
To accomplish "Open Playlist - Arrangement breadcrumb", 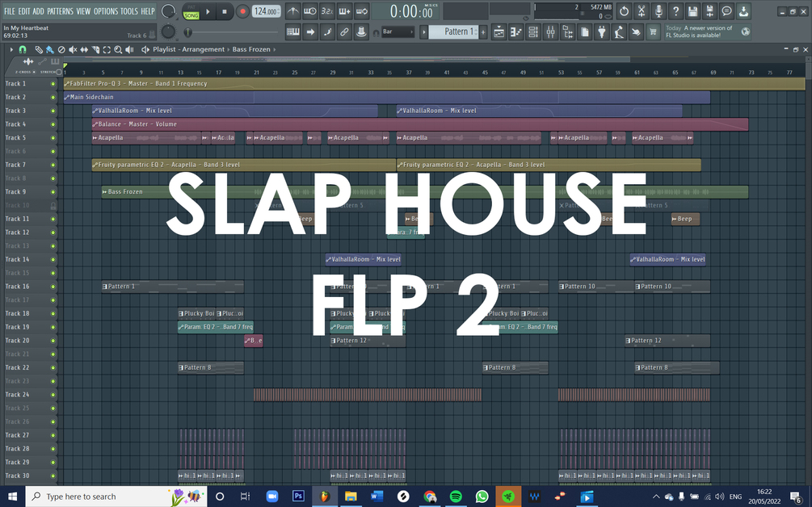I will coord(188,50).
